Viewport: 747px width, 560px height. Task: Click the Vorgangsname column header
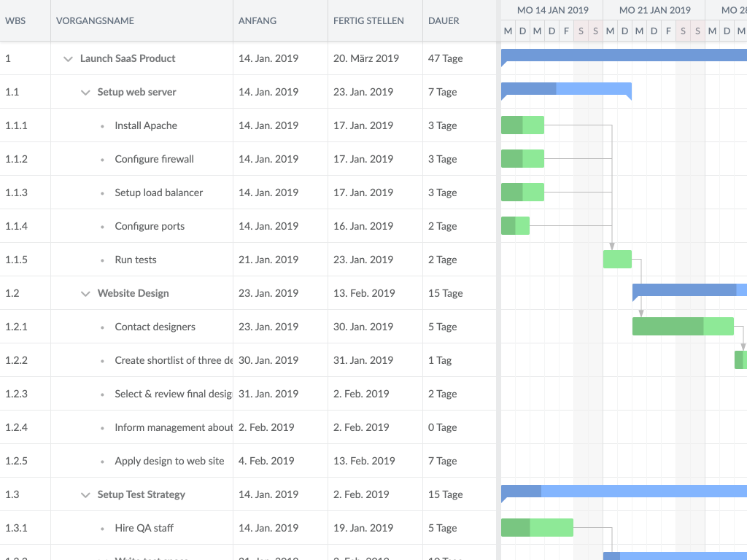coord(95,20)
